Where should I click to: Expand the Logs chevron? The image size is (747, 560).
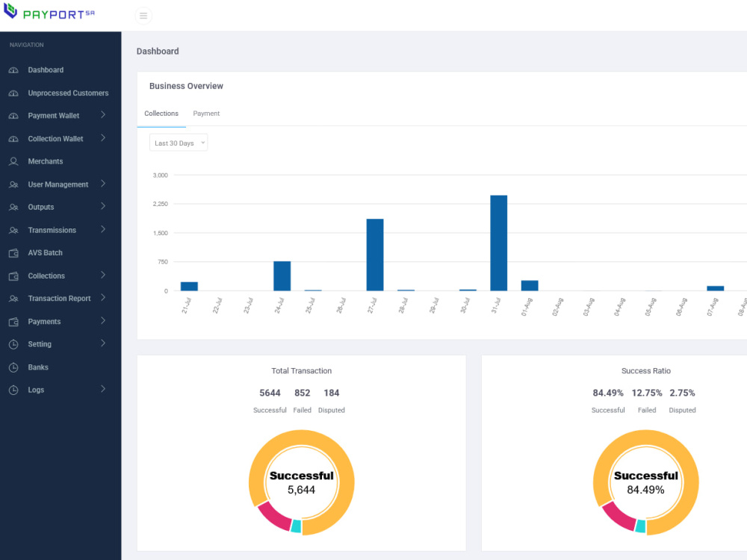coord(103,389)
